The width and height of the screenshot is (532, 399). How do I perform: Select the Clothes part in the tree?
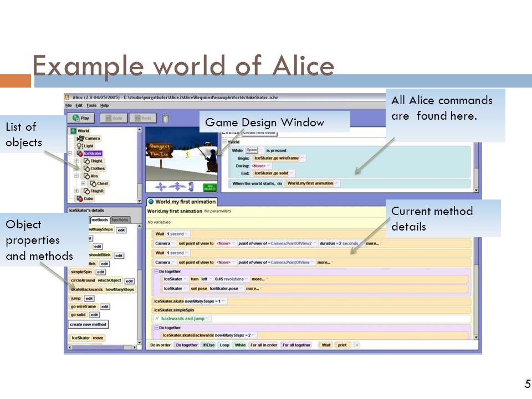tap(94, 168)
